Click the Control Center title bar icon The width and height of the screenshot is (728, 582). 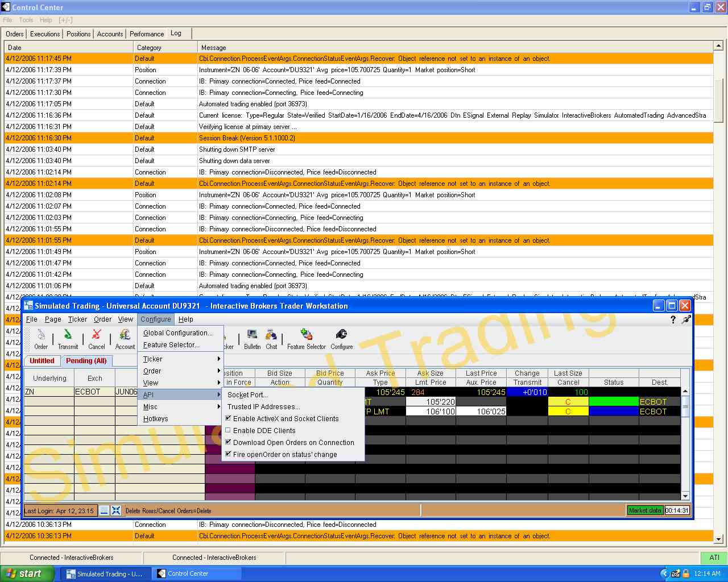[x=6, y=7]
